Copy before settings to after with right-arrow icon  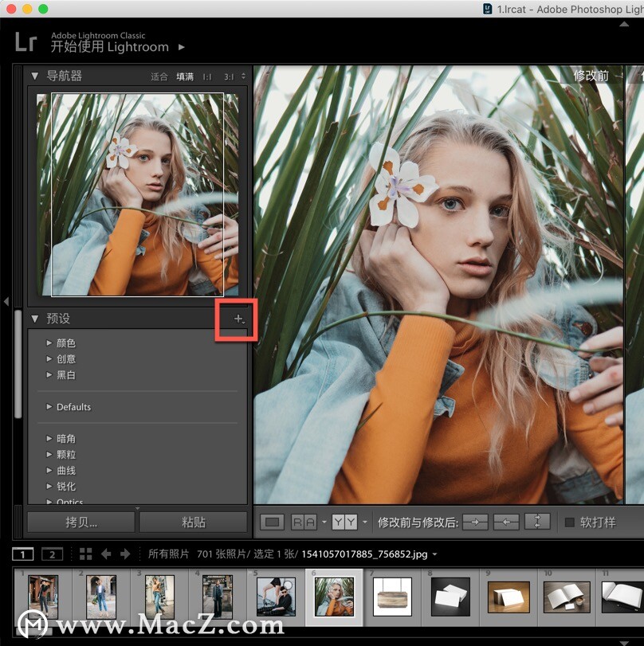pyautogui.click(x=475, y=522)
